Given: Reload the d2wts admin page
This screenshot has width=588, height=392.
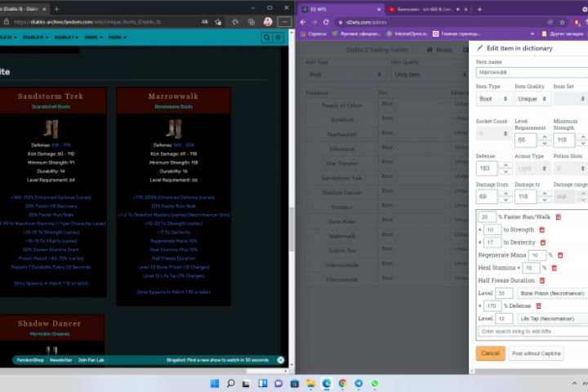Looking at the screenshot, I should coord(326,22).
